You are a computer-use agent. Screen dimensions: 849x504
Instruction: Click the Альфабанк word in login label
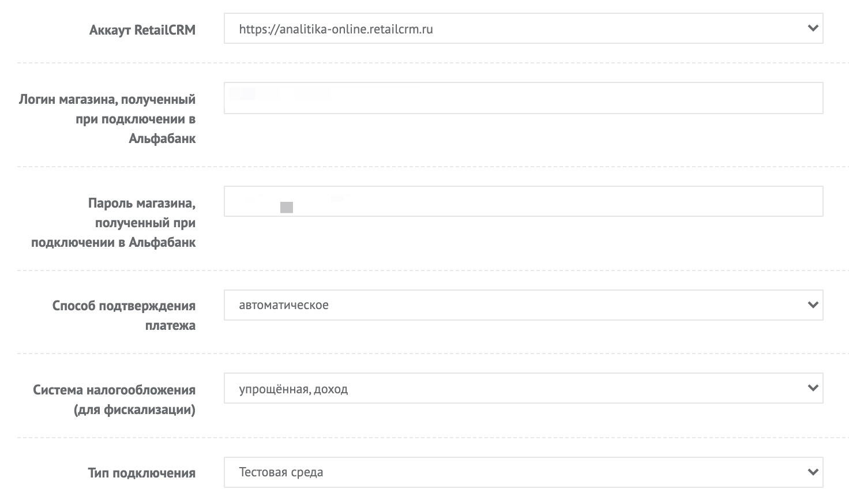click(162, 138)
